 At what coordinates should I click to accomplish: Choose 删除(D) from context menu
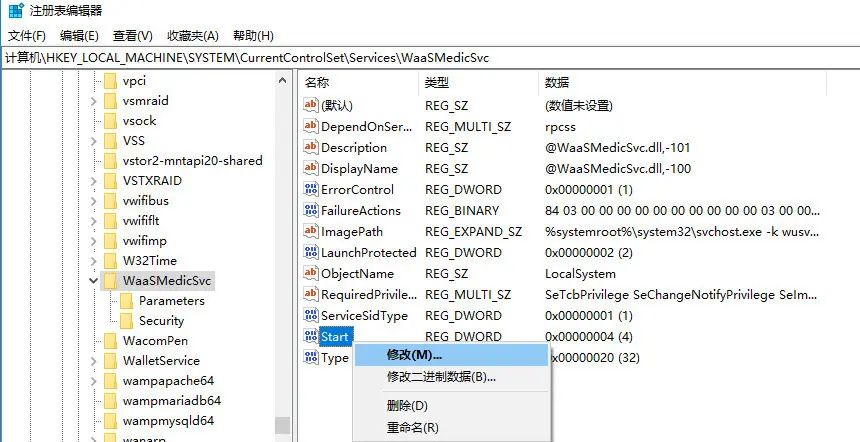pos(451,406)
